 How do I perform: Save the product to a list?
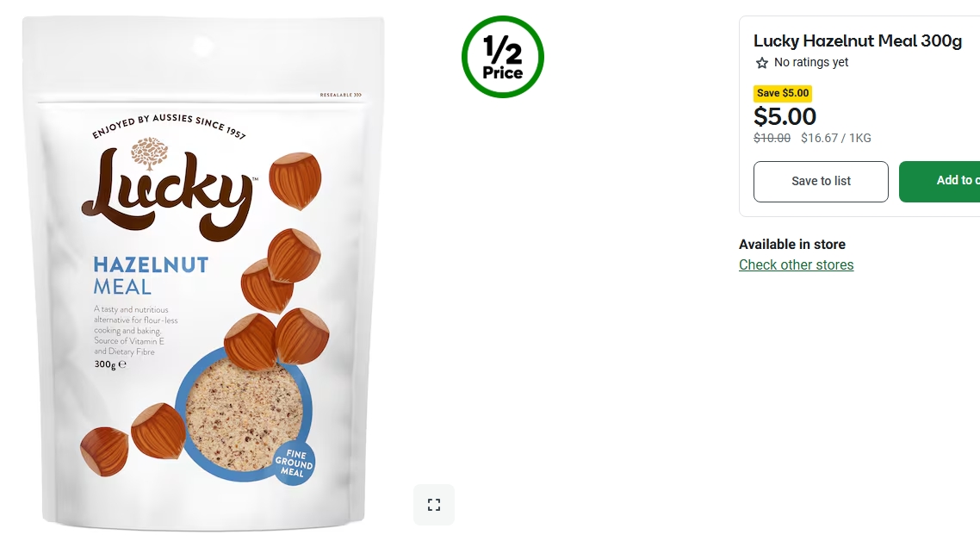point(821,181)
